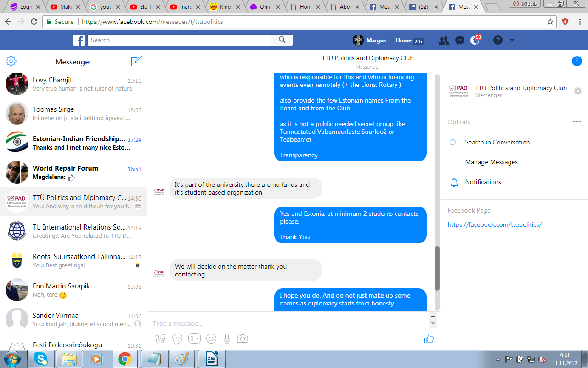Switch to the Elu T YouTube tab
The image size is (588, 368).
pos(146,7)
